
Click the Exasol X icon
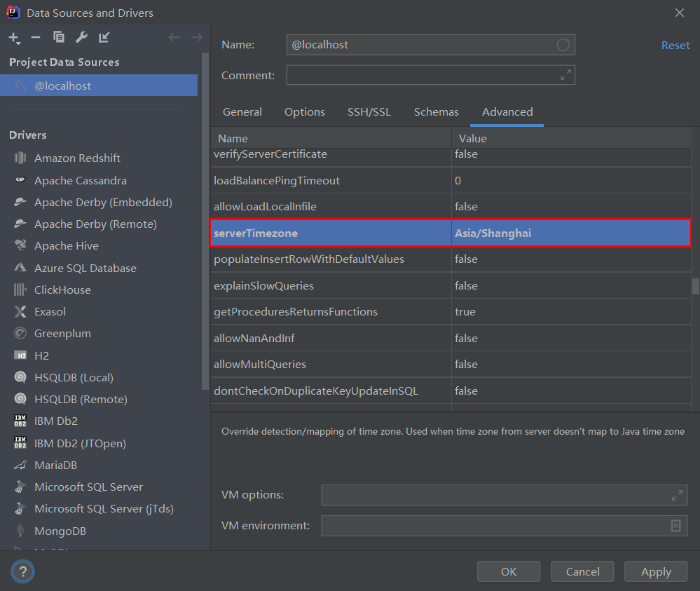(x=20, y=311)
